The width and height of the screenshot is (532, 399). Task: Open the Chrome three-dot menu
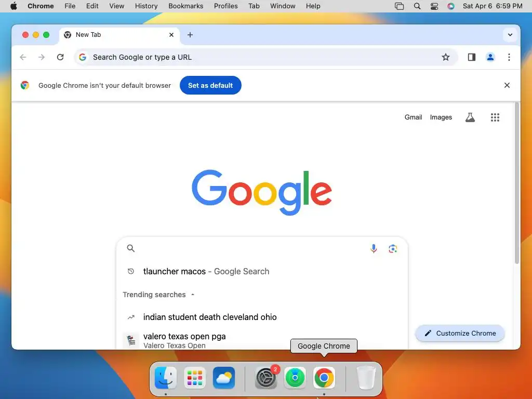coord(509,57)
